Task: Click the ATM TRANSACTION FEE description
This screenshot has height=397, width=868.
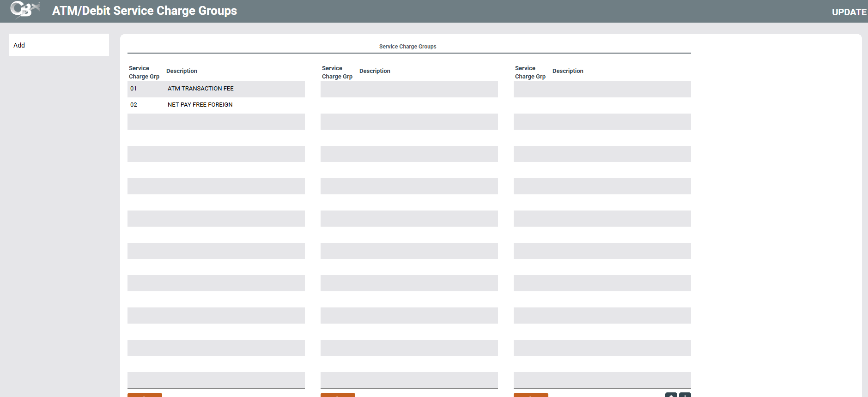Action: click(200, 89)
